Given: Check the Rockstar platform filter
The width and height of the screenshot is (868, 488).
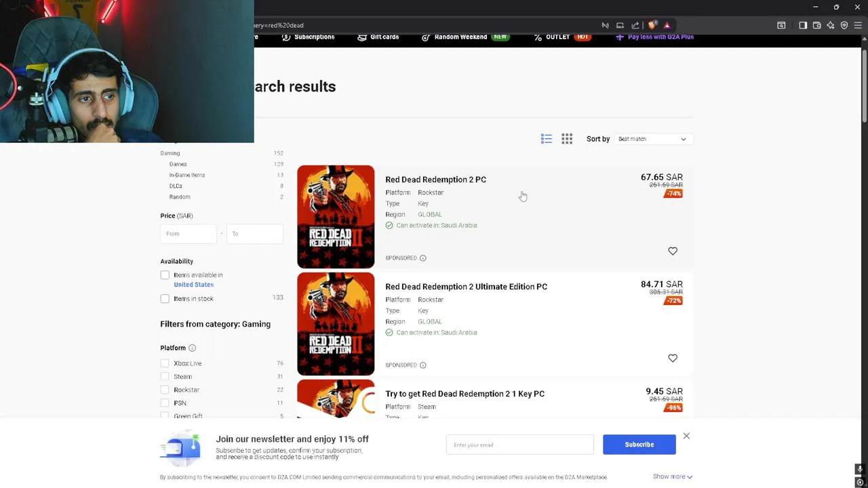Looking at the screenshot, I should point(165,390).
